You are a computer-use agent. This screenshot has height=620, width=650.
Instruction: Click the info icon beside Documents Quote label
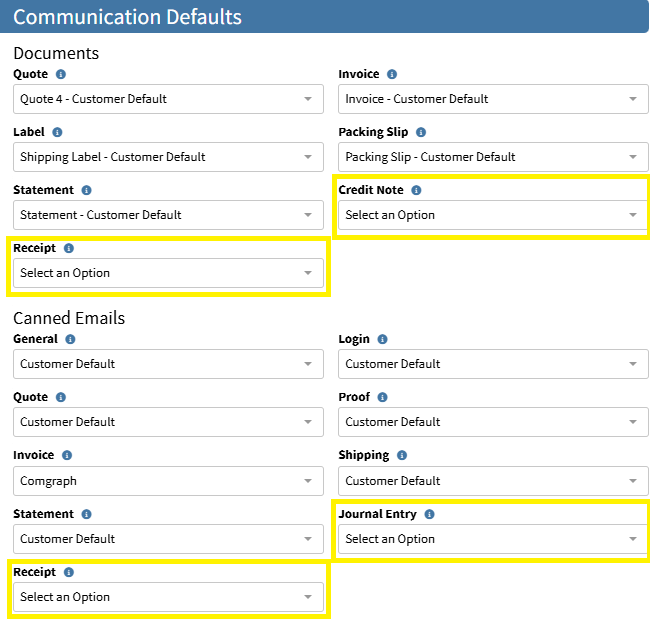pos(61,74)
